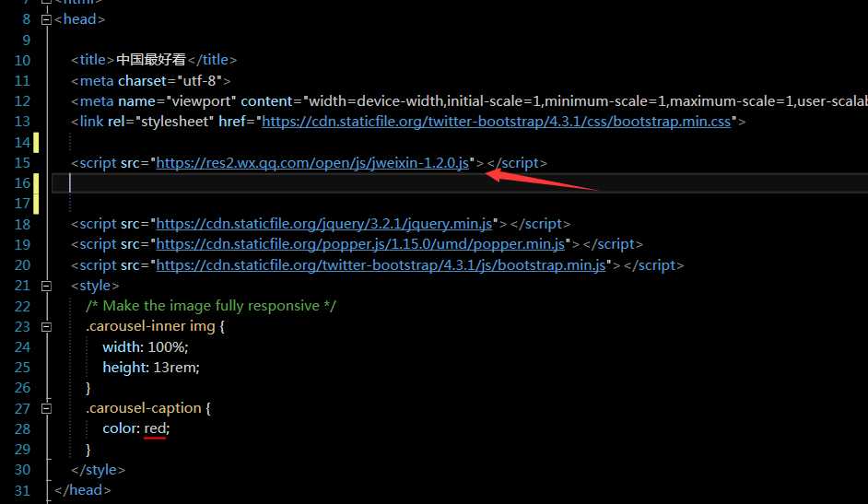Click the opening <head> tag text
The width and height of the screenshot is (868, 504).
pos(80,19)
